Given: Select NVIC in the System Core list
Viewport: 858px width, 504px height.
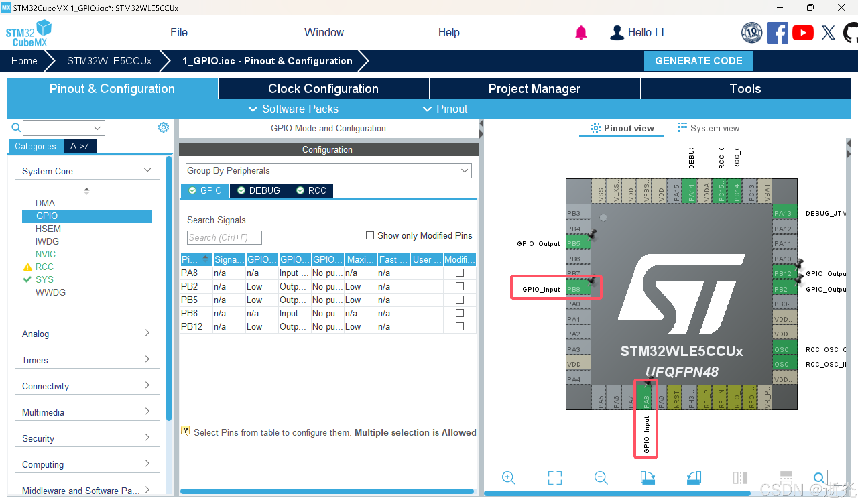Looking at the screenshot, I should pos(45,254).
